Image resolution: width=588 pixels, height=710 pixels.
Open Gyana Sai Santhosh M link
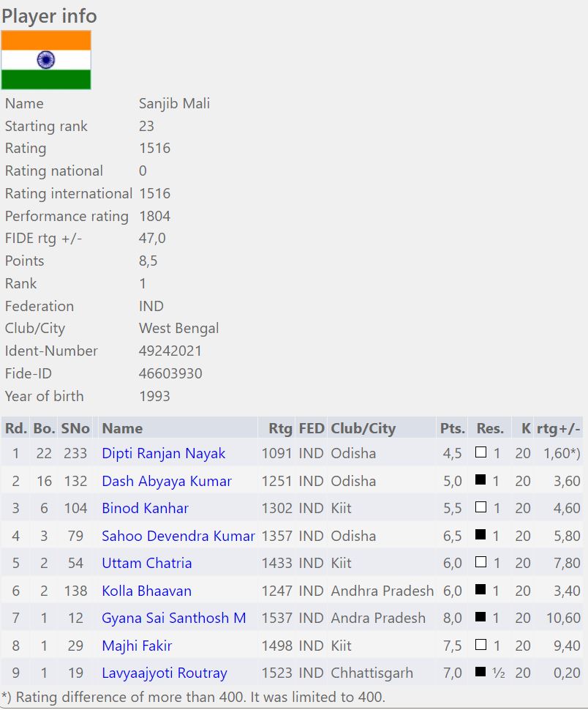[x=173, y=619]
